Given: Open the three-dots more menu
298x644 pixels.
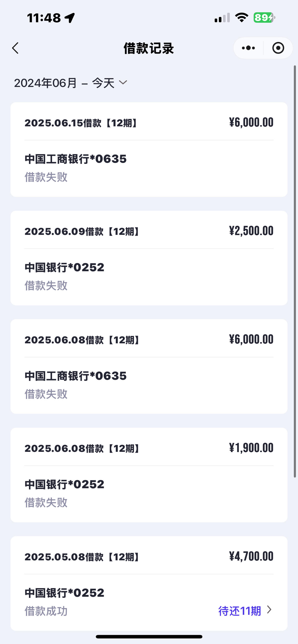Looking at the screenshot, I should [248, 48].
